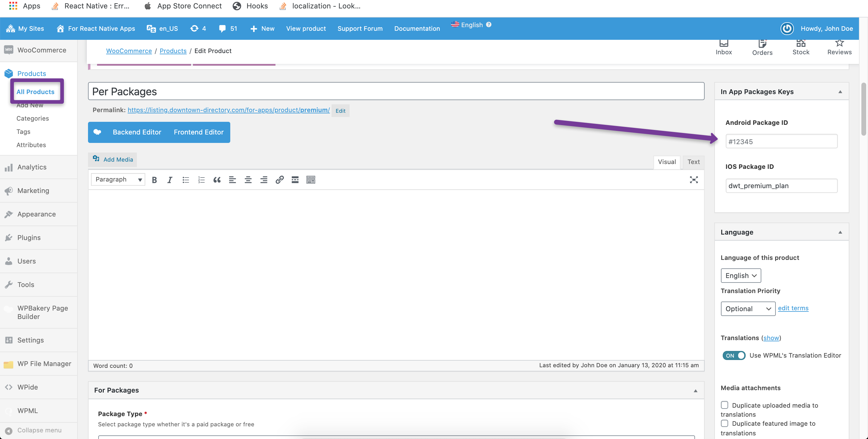The width and height of the screenshot is (868, 439).
Task: Click the user avatar icon by Howdy
Action: pyautogui.click(x=787, y=29)
